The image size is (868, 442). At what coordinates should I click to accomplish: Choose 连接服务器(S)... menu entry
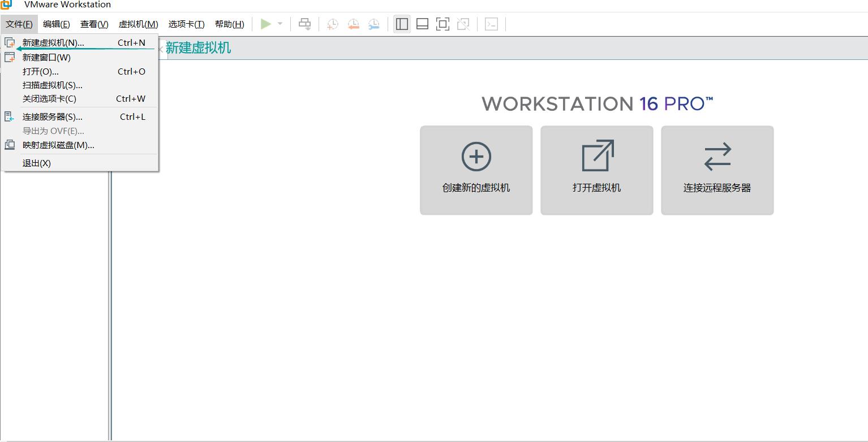[80, 116]
